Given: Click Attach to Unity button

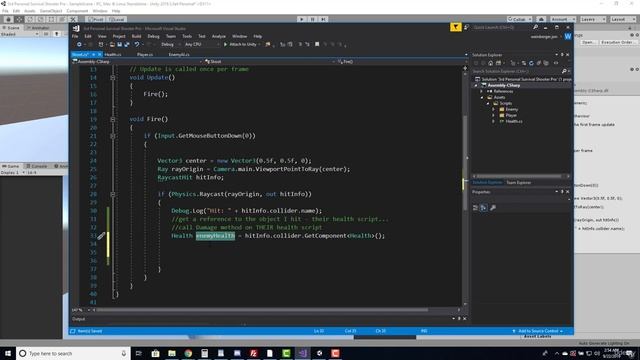Looking at the screenshot, I should click(242, 44).
